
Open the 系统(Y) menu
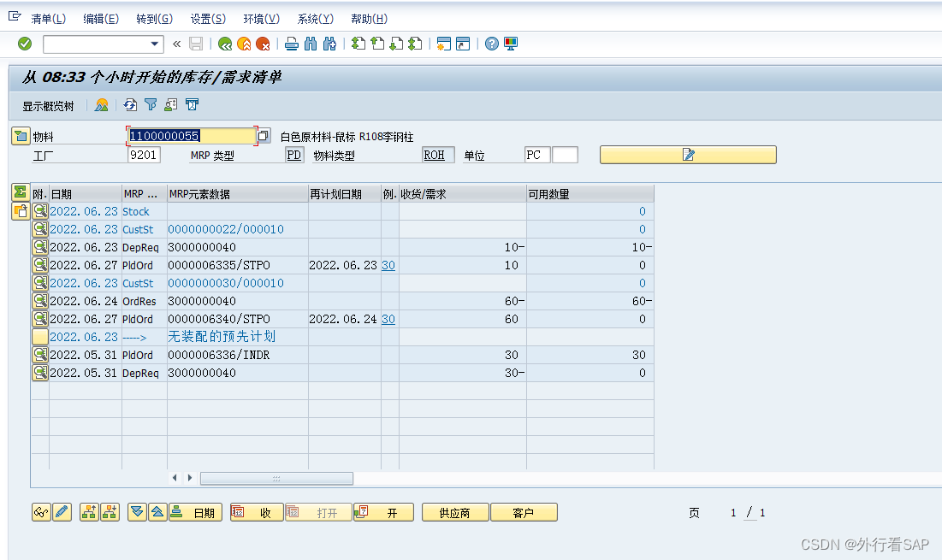click(x=315, y=18)
